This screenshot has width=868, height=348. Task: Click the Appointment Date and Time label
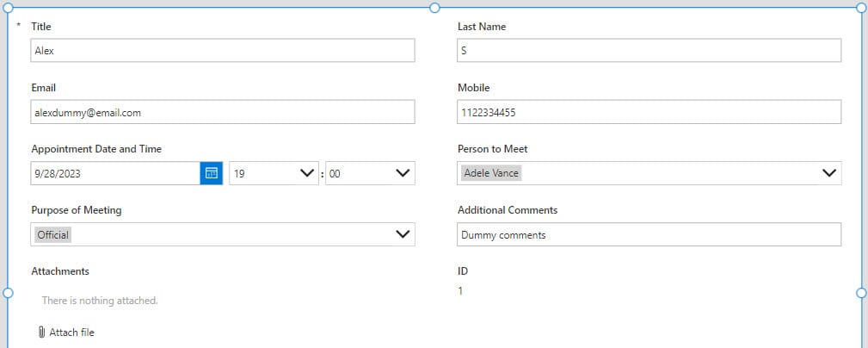click(96, 148)
